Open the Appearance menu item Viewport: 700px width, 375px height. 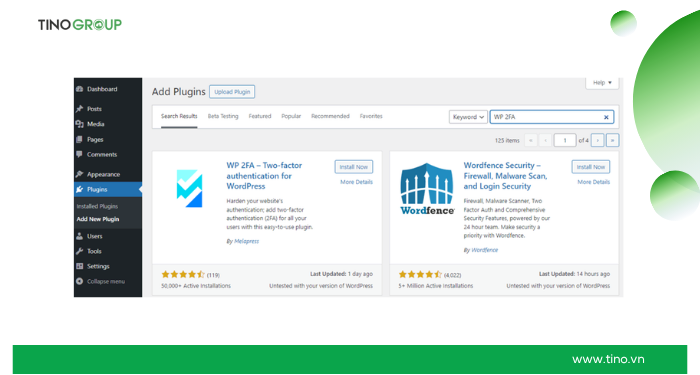click(108, 174)
